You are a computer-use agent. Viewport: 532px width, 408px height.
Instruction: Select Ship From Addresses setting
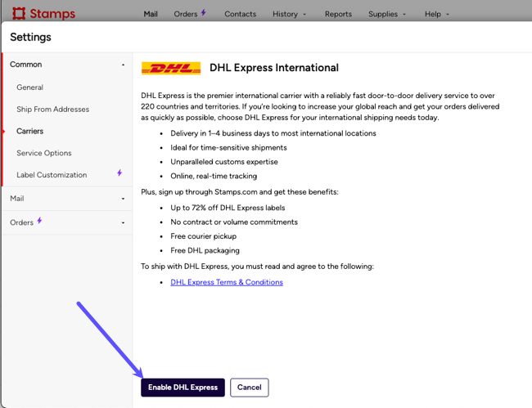53,109
